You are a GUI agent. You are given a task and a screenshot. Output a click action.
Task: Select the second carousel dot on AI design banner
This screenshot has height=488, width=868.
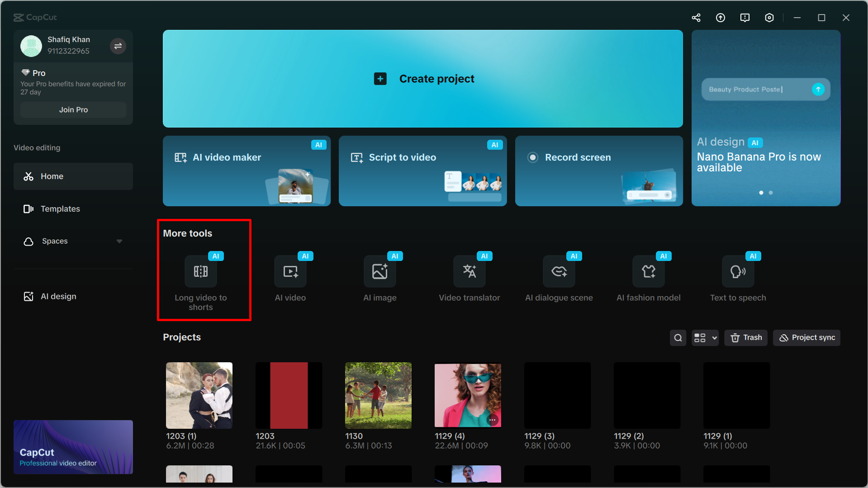(x=771, y=193)
